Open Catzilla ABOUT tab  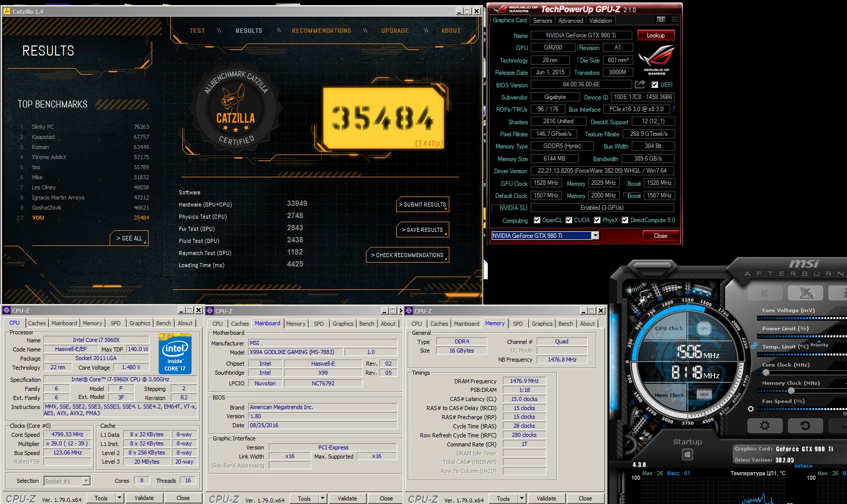coord(451,31)
